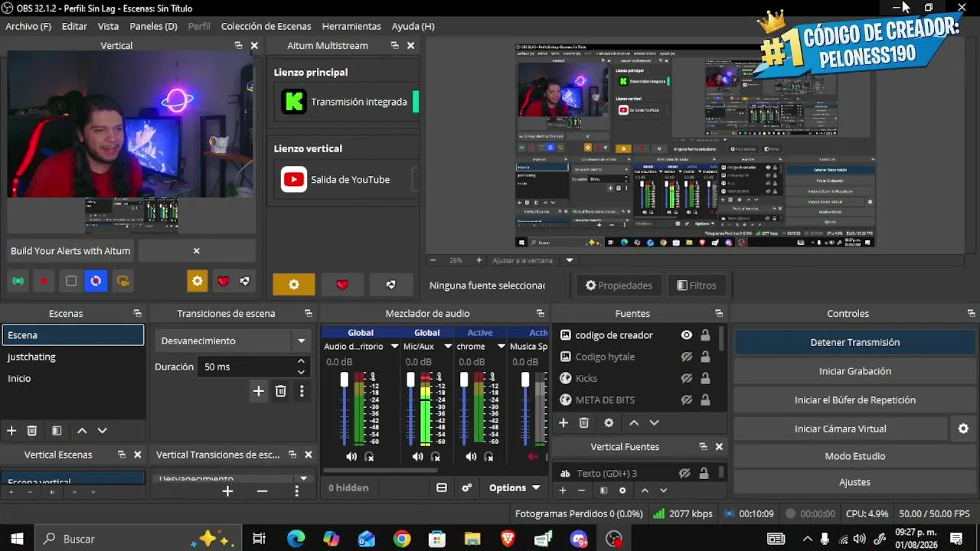Float the Mezclador de audio dock
This screenshot has height=551, width=980.
(x=540, y=313)
